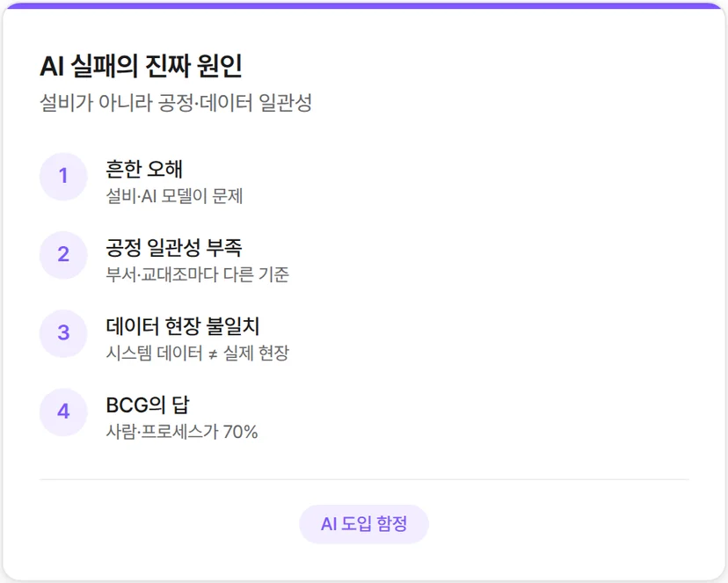728x583 pixels.
Task: Click the text '사람·프로세스가 70%'
Action: click(x=181, y=432)
